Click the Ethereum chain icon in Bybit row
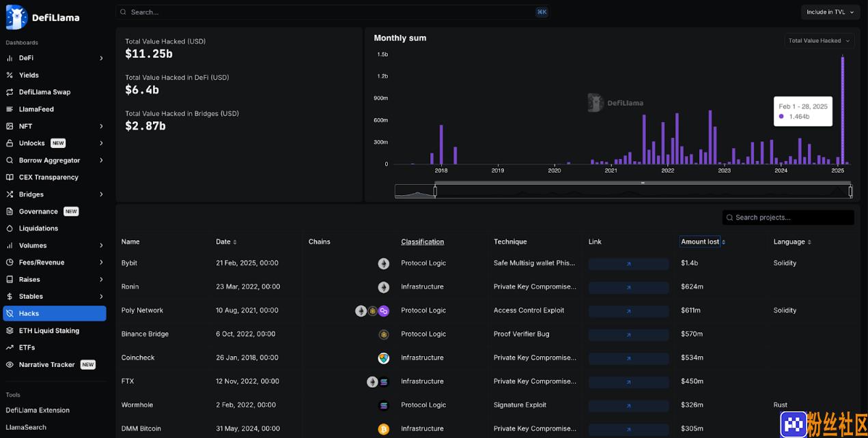The width and height of the screenshot is (868, 438). tap(384, 263)
